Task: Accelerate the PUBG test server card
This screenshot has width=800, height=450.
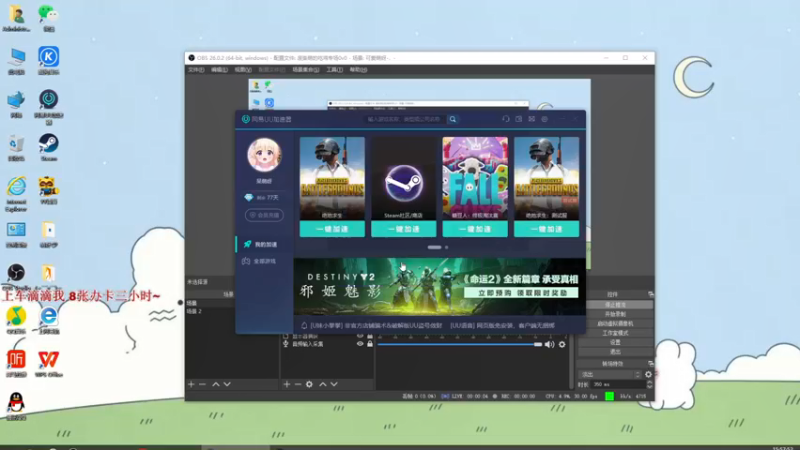Action: point(546,229)
